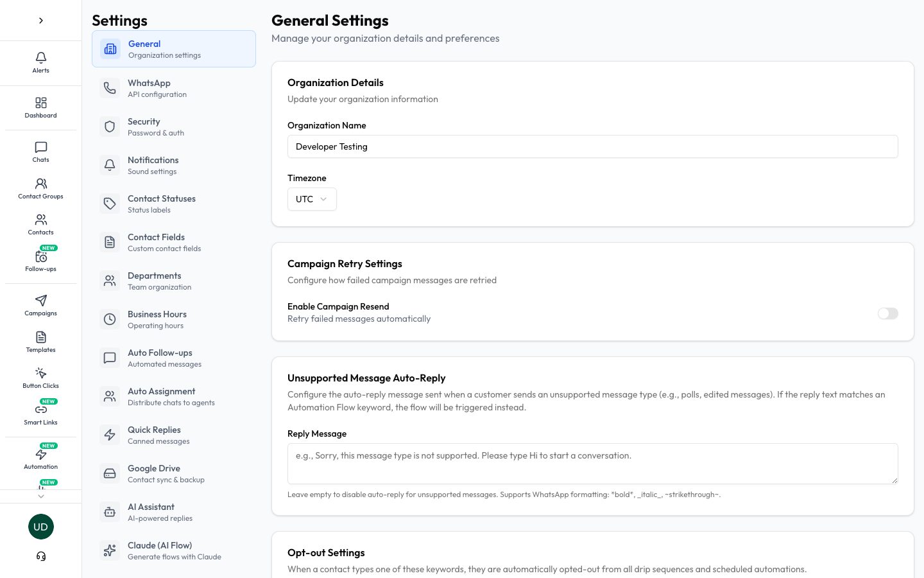
Task: Open Follow-ups icon
Action: (x=41, y=256)
